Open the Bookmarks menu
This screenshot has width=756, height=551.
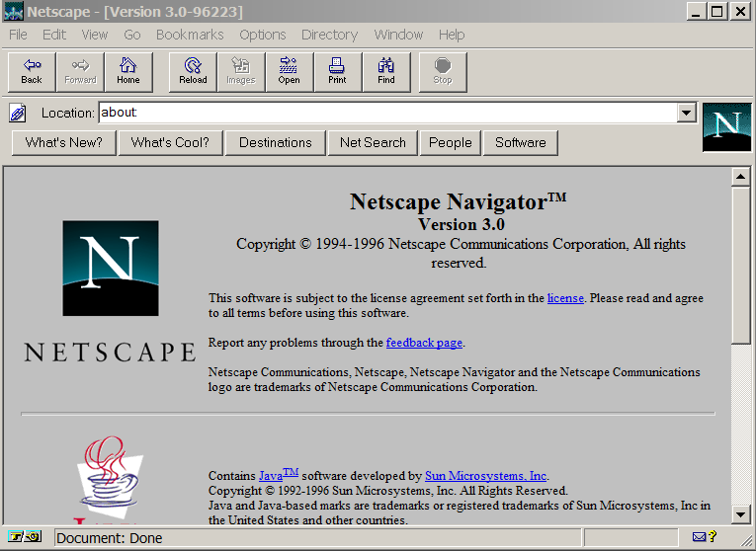click(190, 35)
